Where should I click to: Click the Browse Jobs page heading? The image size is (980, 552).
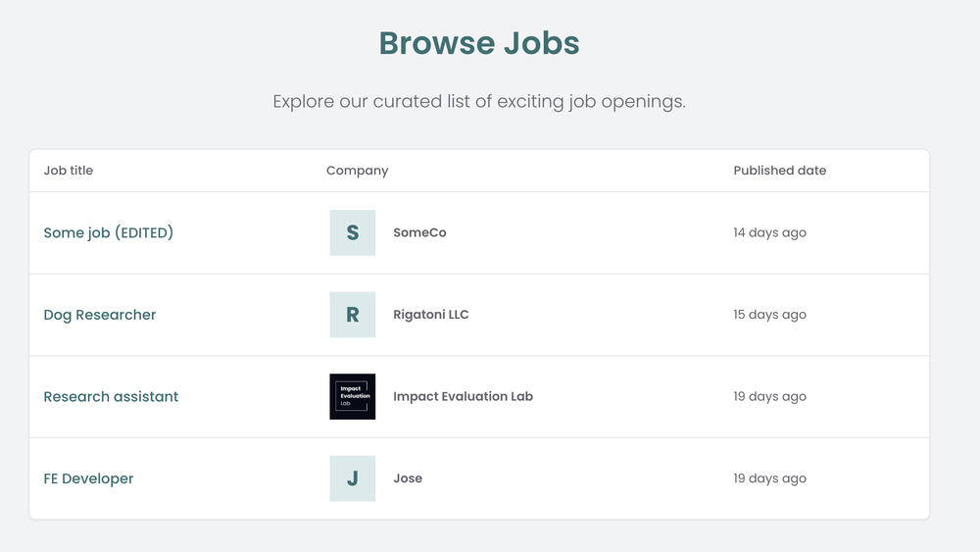tap(479, 43)
